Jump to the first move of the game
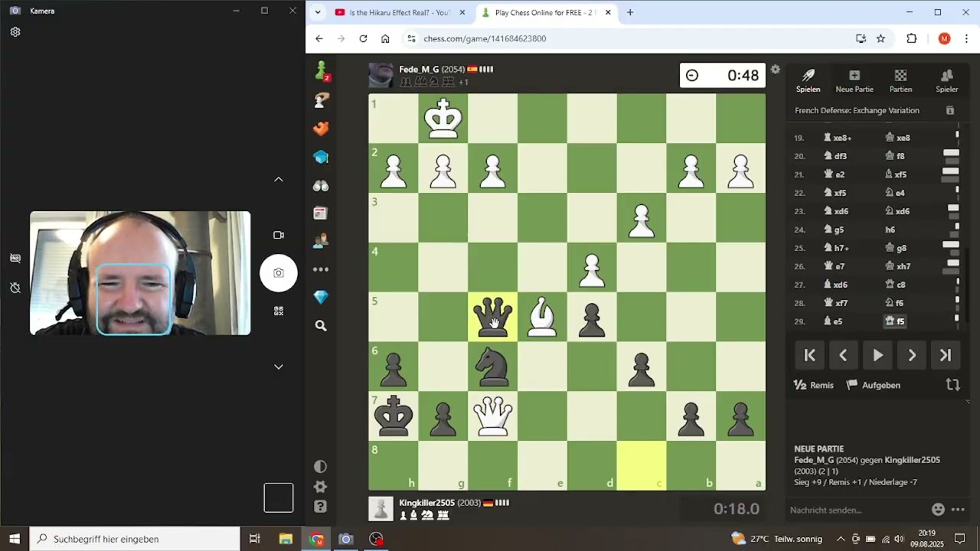The image size is (980, 551). (x=809, y=355)
